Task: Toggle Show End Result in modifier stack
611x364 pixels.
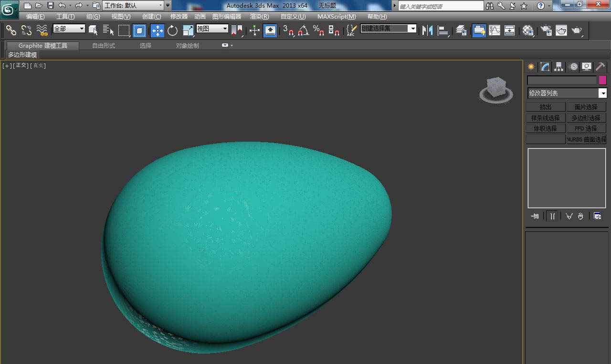Action: pyautogui.click(x=552, y=216)
